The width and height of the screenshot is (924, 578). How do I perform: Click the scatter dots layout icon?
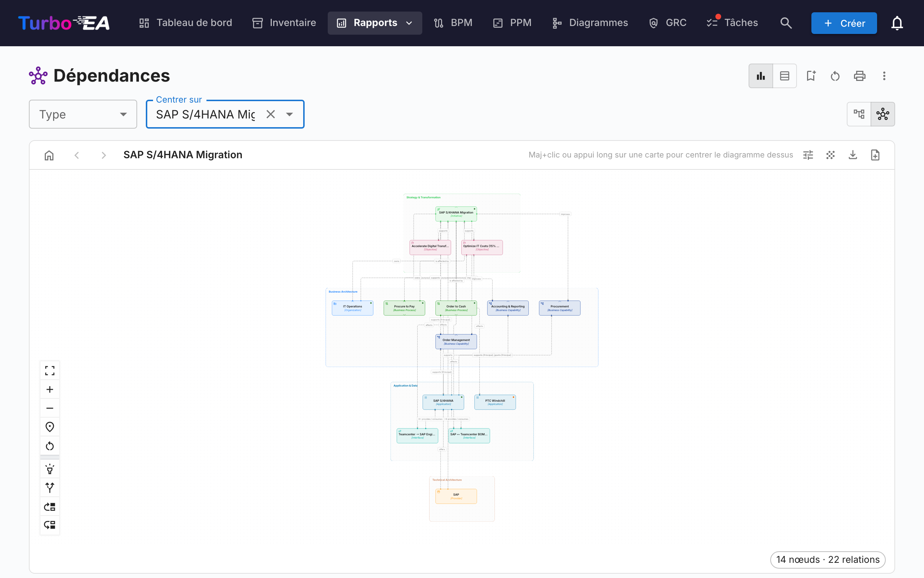tap(831, 155)
